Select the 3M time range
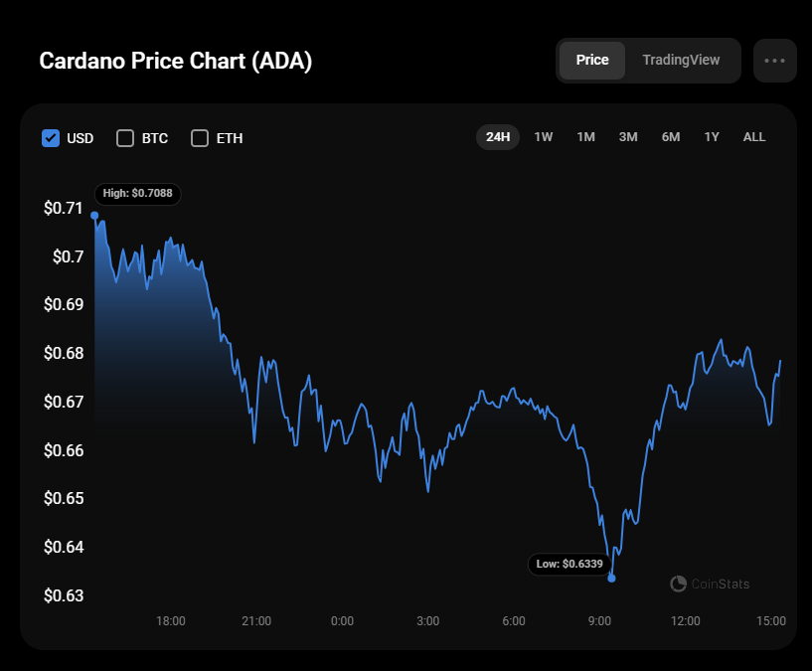812x671 pixels. pyautogui.click(x=628, y=137)
